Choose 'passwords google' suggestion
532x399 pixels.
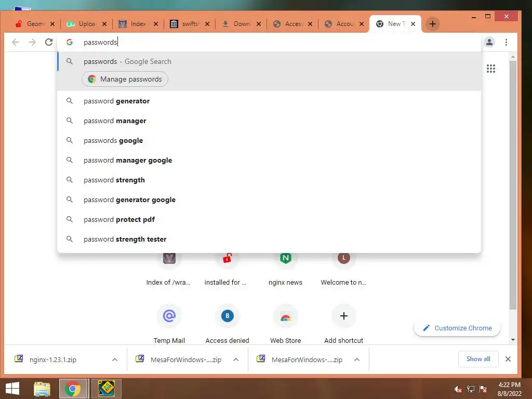(269, 140)
